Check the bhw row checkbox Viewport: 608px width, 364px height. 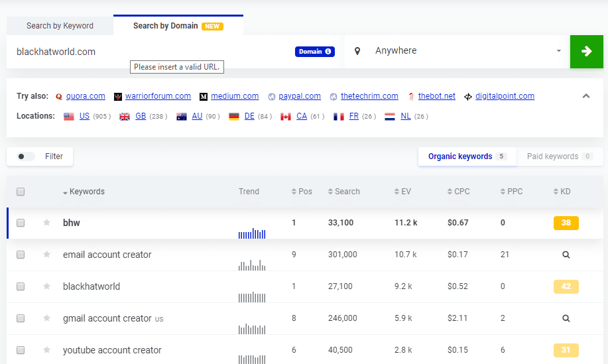tap(21, 223)
